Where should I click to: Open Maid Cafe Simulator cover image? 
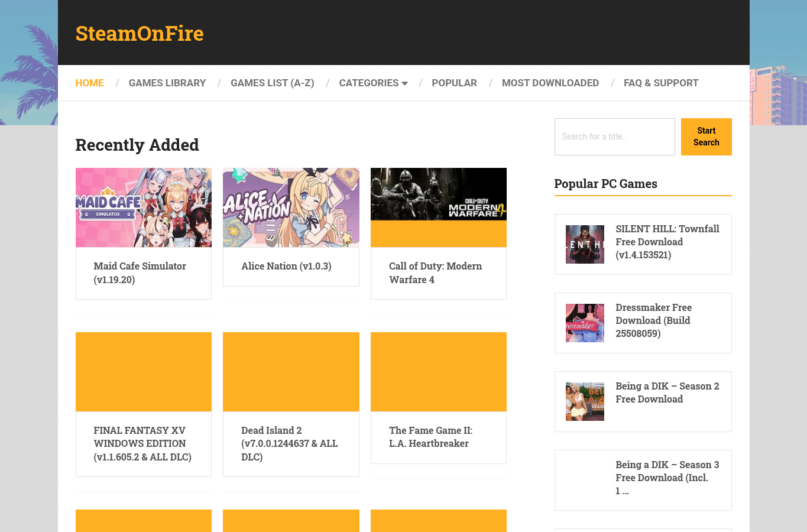[144, 207]
